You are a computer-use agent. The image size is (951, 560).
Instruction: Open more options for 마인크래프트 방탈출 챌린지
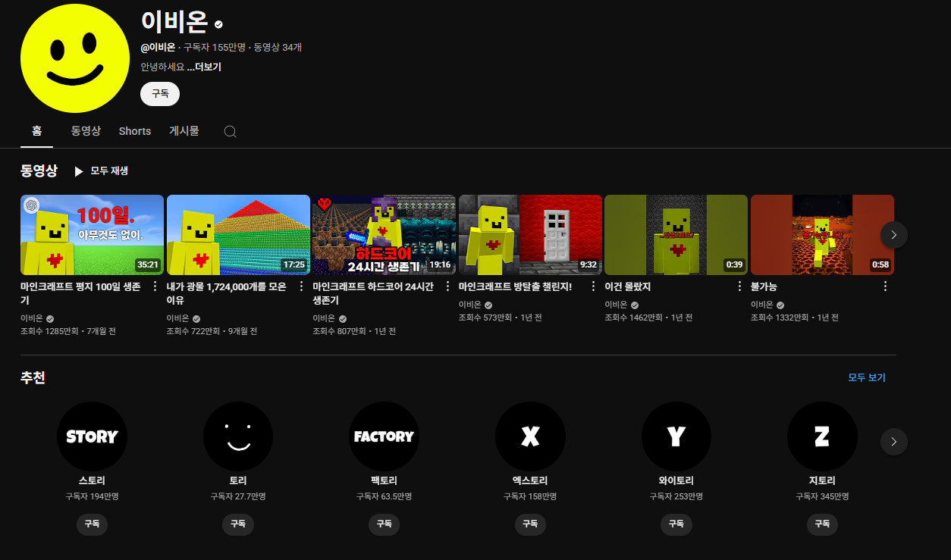click(x=593, y=286)
